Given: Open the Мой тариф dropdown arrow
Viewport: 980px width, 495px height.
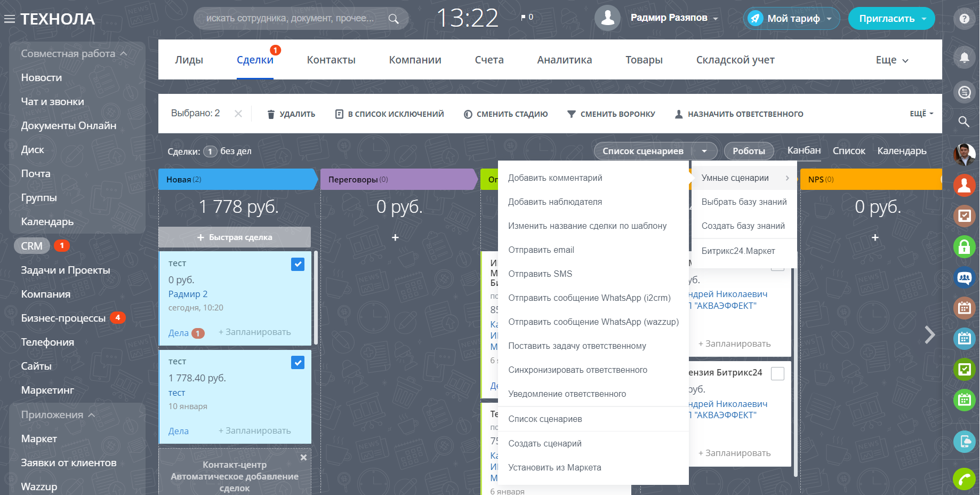Looking at the screenshot, I should tap(829, 19).
